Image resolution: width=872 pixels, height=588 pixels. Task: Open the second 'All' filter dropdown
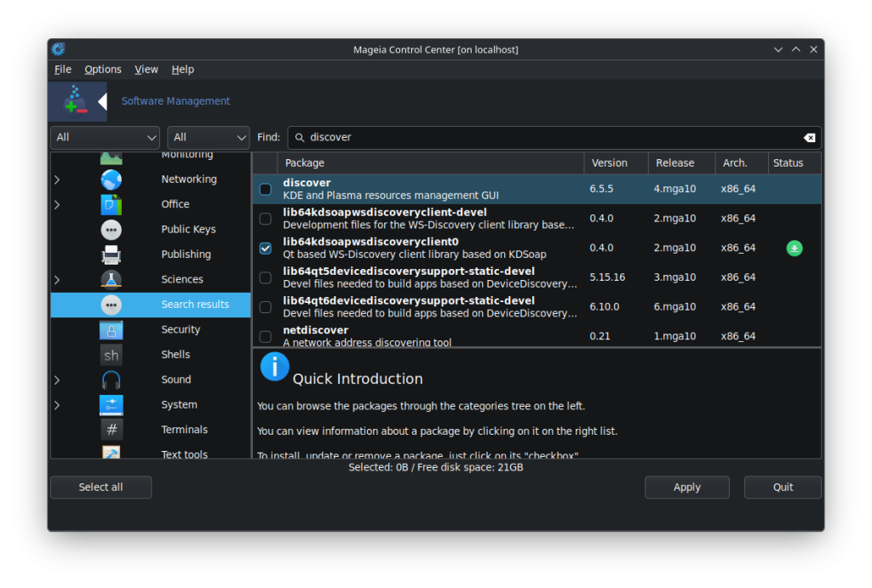[208, 138]
